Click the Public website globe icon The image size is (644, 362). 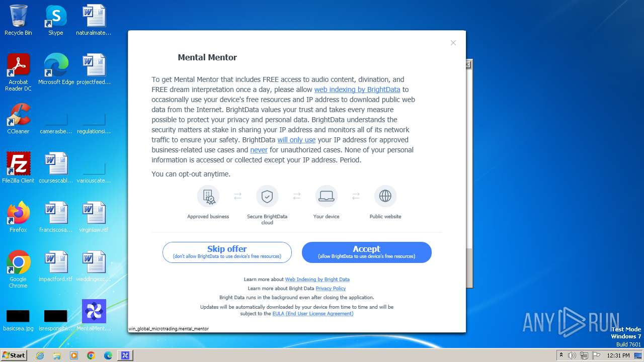385,196
